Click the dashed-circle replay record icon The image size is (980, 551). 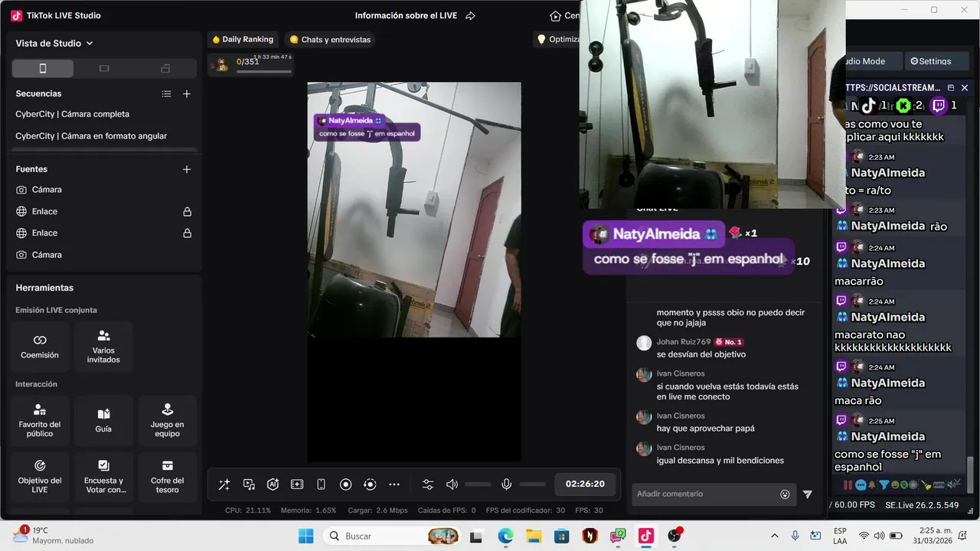point(370,484)
